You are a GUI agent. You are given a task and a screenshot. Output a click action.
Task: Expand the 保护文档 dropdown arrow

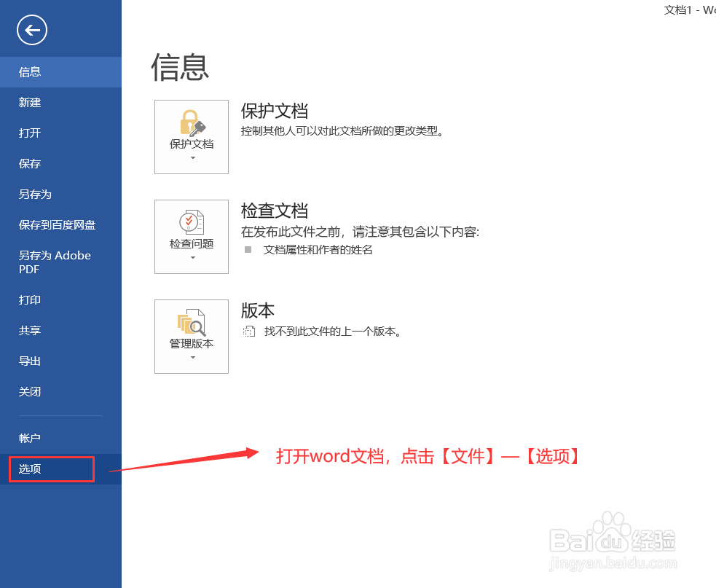pos(193,157)
